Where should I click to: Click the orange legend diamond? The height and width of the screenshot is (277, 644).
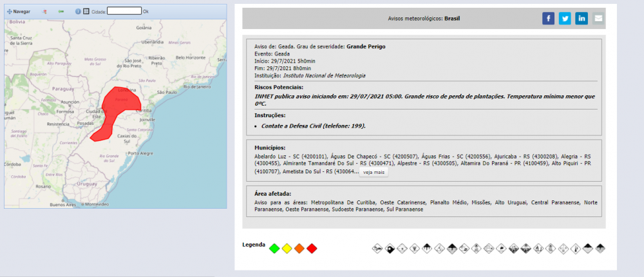click(299, 249)
